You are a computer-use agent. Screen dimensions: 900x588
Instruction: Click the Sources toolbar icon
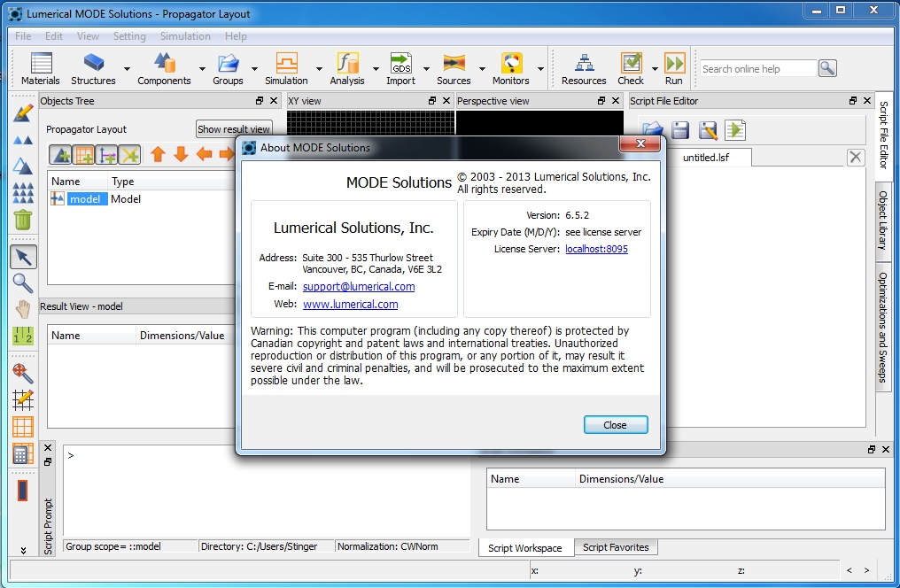[454, 63]
